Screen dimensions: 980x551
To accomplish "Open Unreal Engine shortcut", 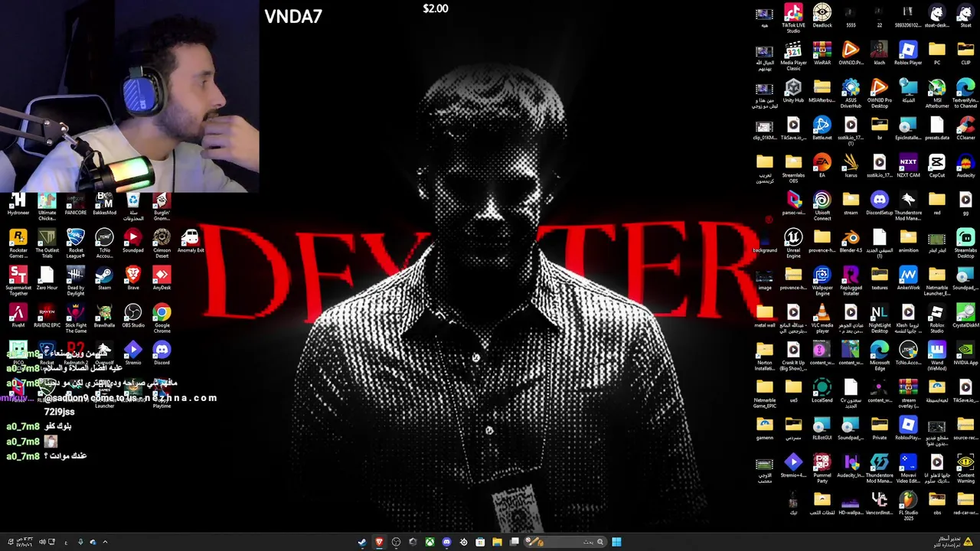I will [x=793, y=243].
